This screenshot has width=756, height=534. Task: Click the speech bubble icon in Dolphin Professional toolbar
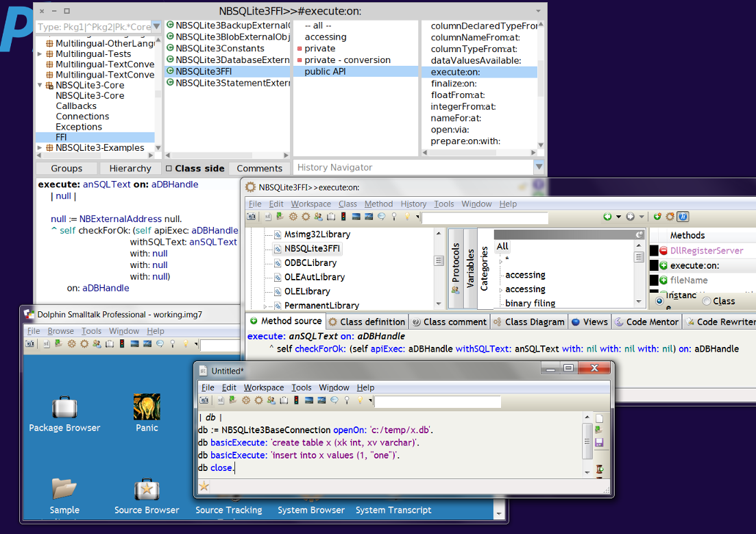160,344
